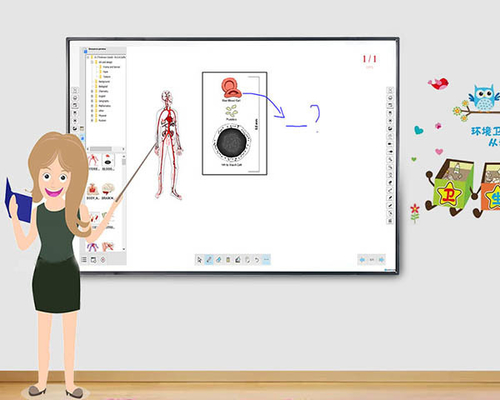
Task: Select the fill bucket tool in bottom toolbar
Action: [x=238, y=260]
